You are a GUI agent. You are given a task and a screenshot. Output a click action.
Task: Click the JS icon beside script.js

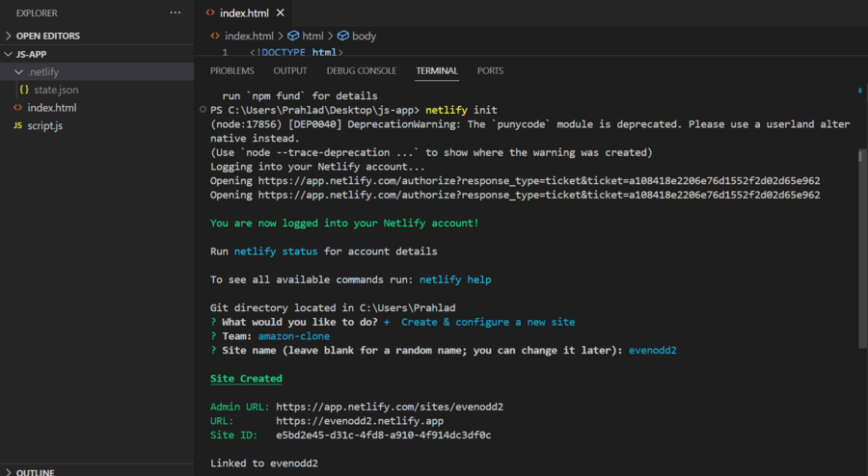(x=17, y=125)
